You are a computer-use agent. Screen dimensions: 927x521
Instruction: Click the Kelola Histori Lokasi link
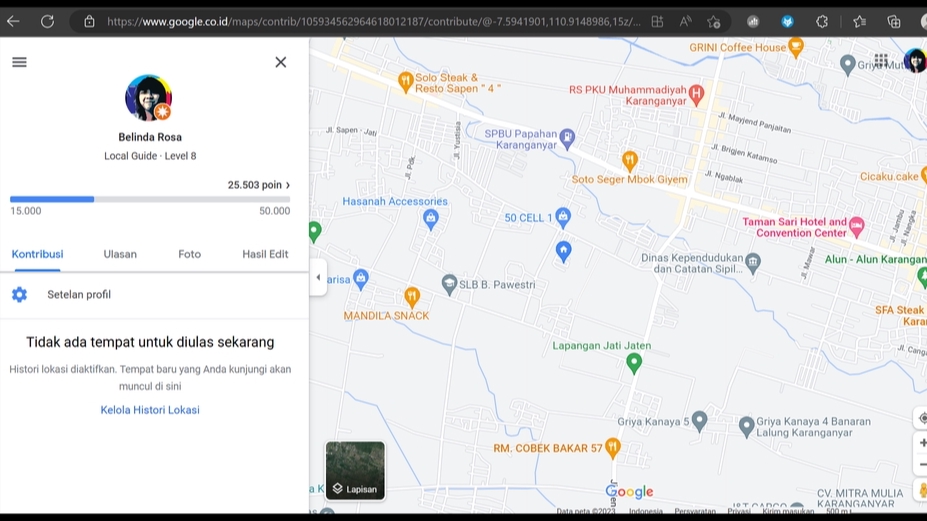click(150, 410)
